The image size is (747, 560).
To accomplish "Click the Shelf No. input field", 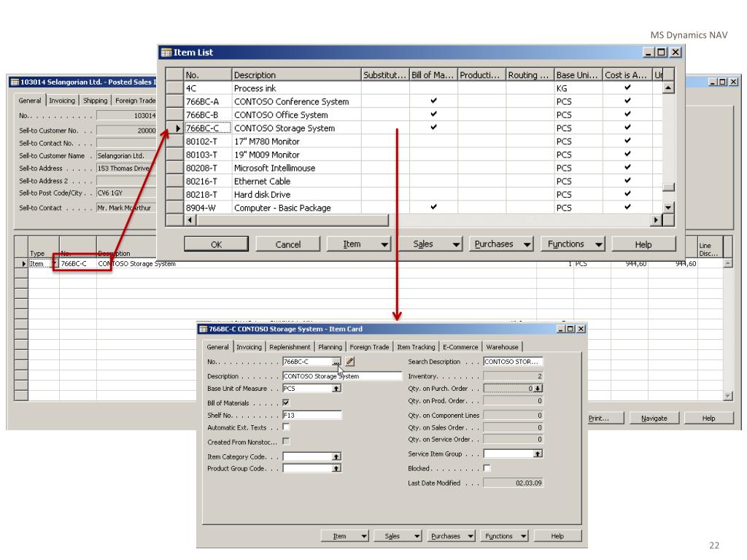I will pos(312,415).
